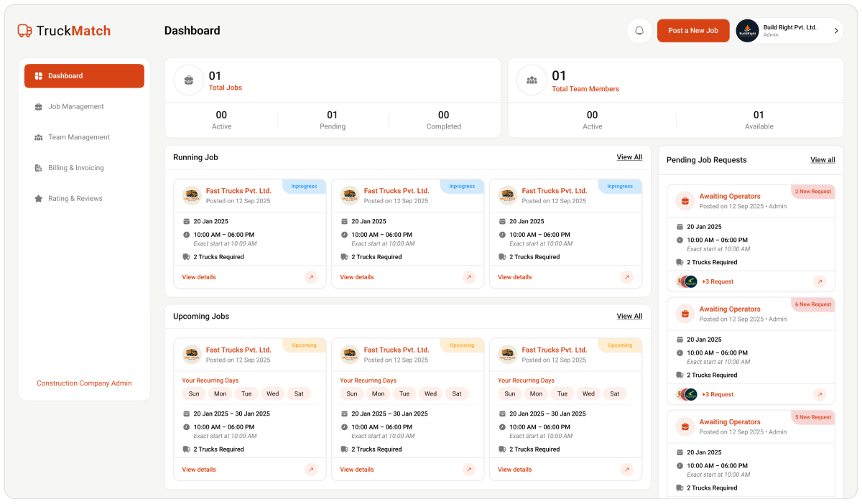
Task: Click the Total Team Members label
Action: pos(585,89)
